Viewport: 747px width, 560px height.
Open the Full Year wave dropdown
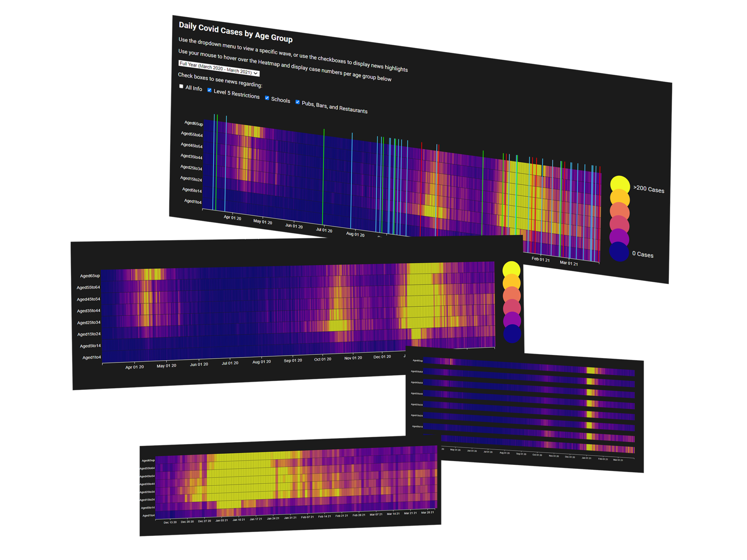click(x=218, y=68)
